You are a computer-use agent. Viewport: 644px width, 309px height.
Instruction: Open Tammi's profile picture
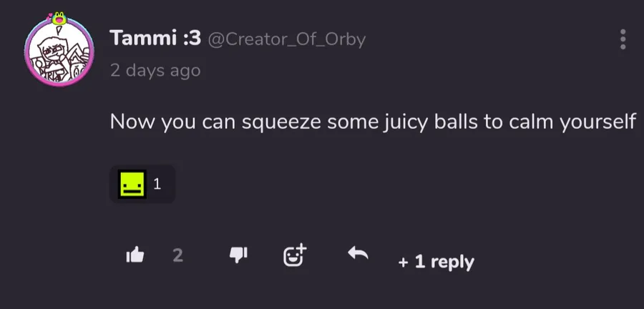tap(59, 52)
